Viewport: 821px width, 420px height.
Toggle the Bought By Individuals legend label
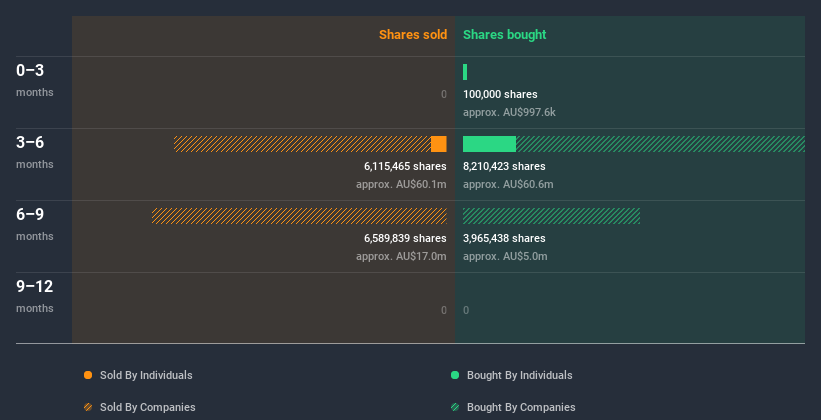tap(519, 375)
